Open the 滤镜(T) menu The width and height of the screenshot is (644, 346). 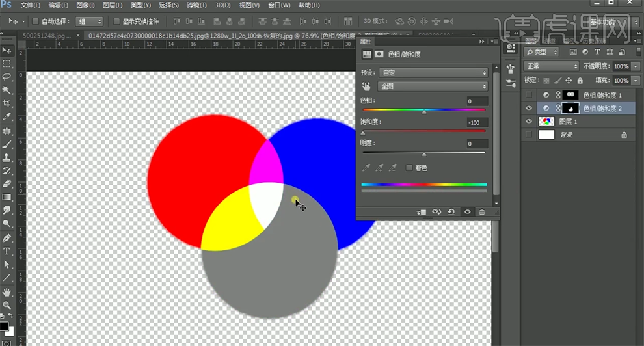tap(196, 5)
